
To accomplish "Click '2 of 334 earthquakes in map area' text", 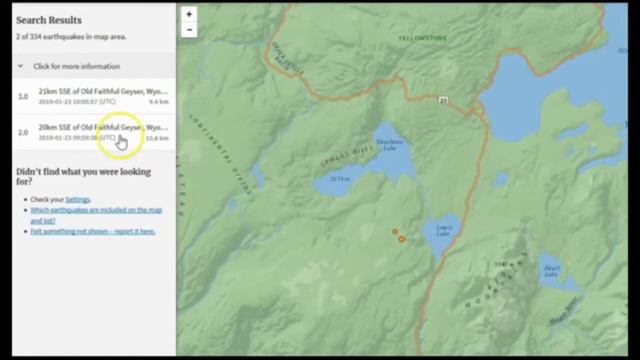I will 71,37.
